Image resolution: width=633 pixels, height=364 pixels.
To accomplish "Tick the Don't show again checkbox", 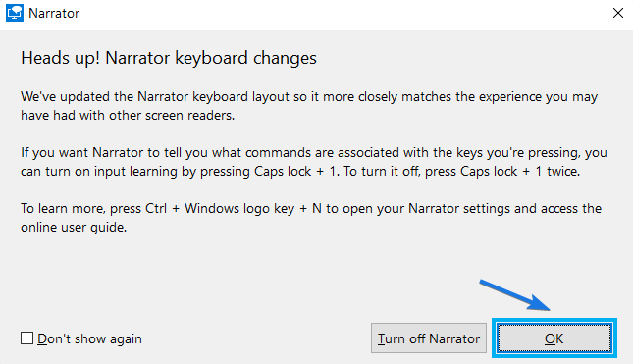I will [x=27, y=338].
